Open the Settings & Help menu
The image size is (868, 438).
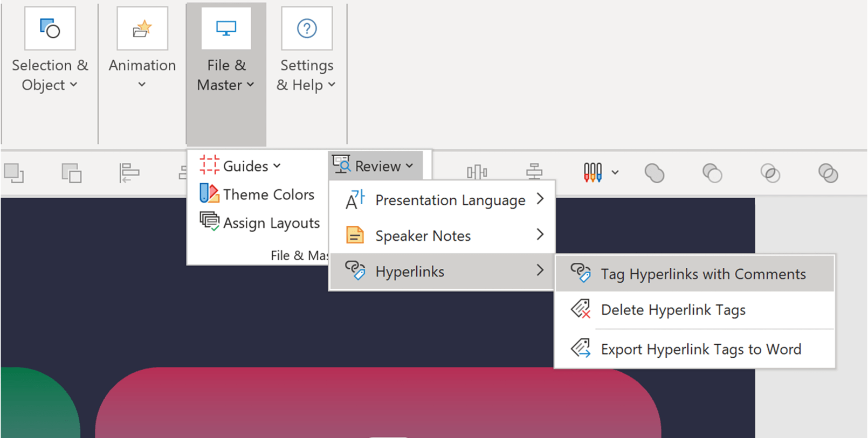pyautogui.click(x=306, y=75)
